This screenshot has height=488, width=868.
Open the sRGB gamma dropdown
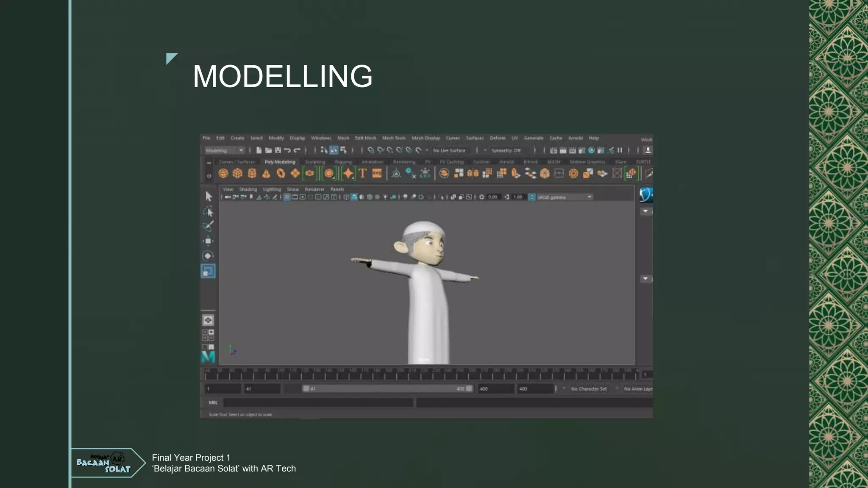565,197
